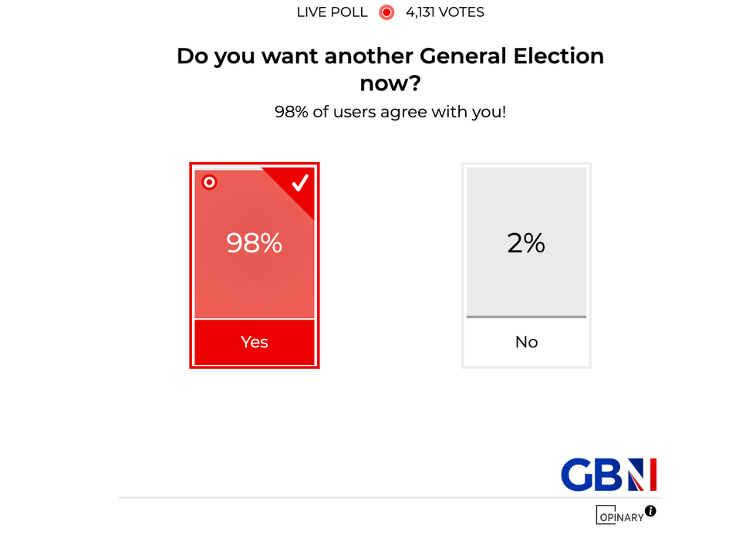This screenshot has width=756, height=545.
Task: Click the 98% result on the Yes card
Action: [x=254, y=243]
